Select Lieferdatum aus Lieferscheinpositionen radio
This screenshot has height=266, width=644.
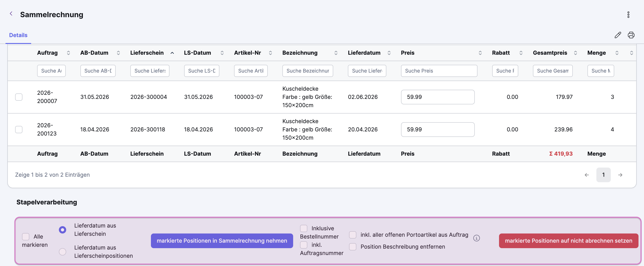[63, 252]
